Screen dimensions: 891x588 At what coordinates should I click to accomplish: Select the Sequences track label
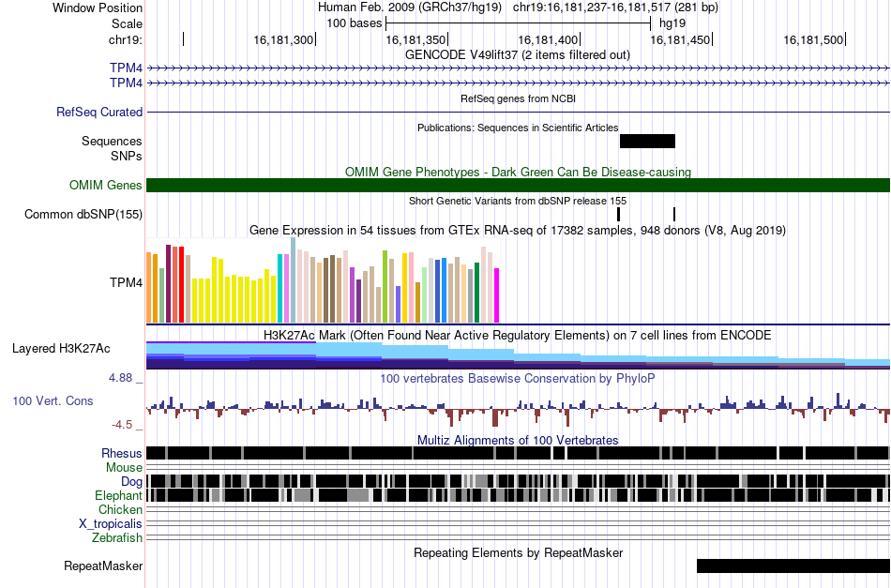112,141
